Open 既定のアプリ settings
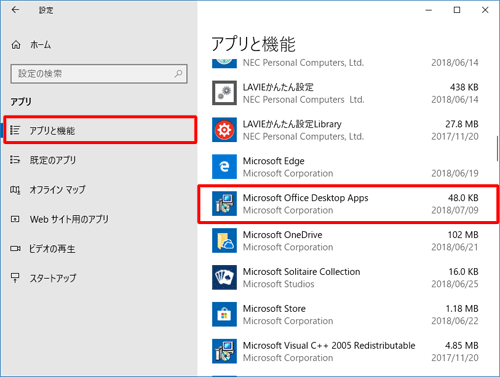Image resolution: width=500 pixels, height=377 pixels. coord(99,160)
